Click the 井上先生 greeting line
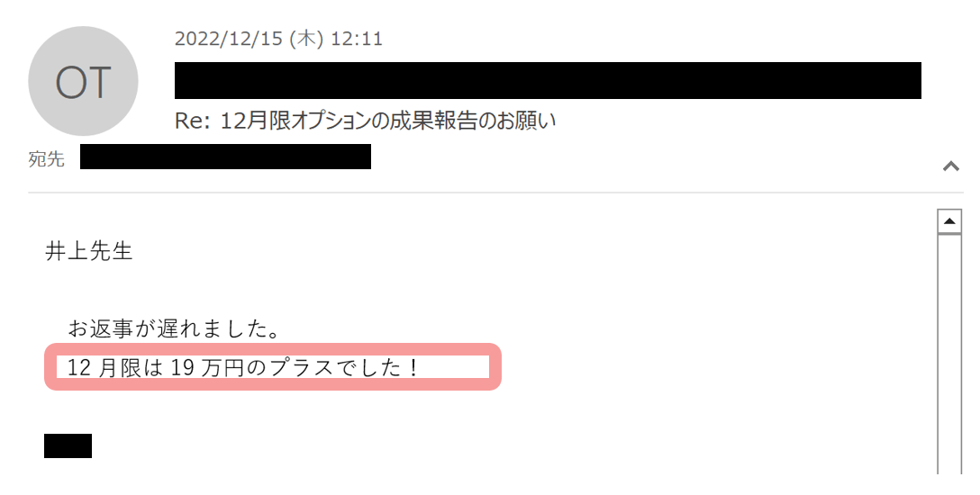Image resolution: width=980 pixels, height=495 pixels. click(89, 251)
